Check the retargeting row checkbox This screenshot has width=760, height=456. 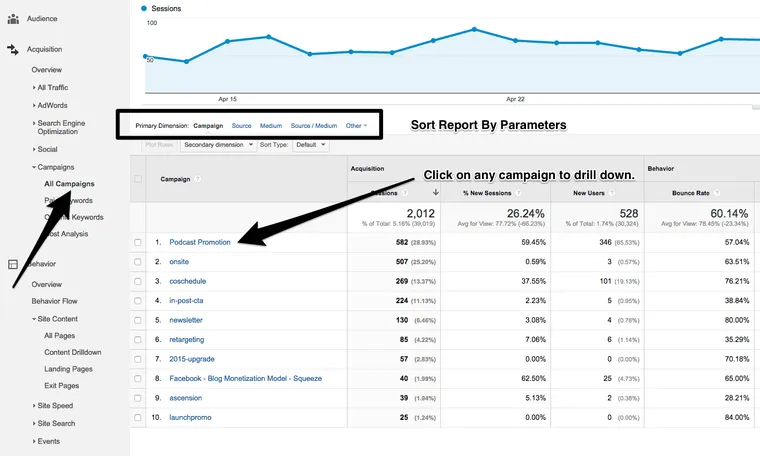tap(138, 340)
